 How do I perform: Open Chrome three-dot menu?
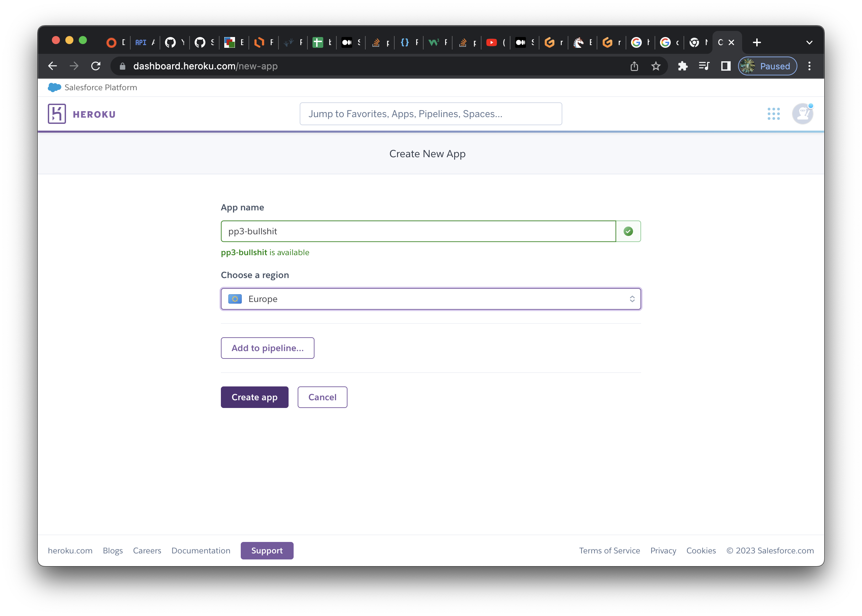pos(809,66)
